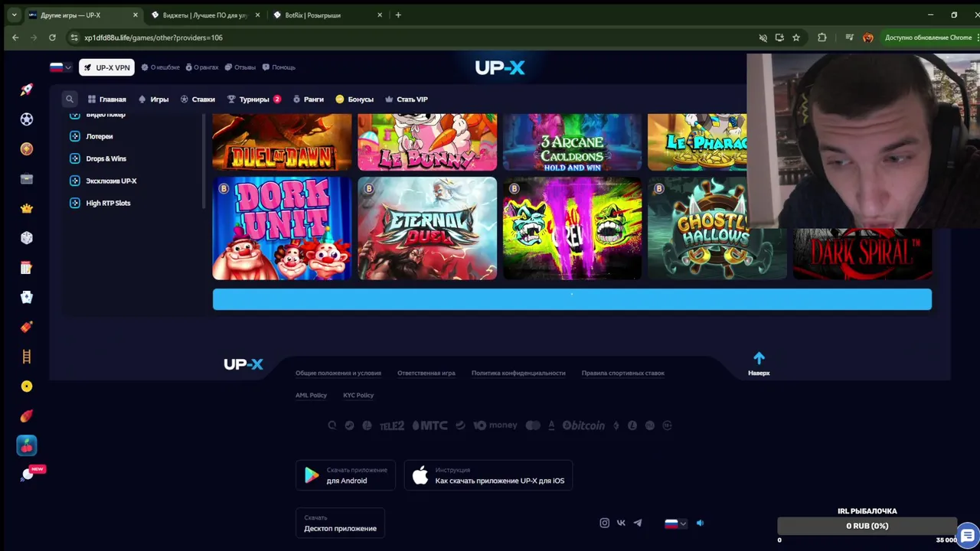The width and height of the screenshot is (980, 551).
Task: Open the Главная menu item
Action: [107, 99]
